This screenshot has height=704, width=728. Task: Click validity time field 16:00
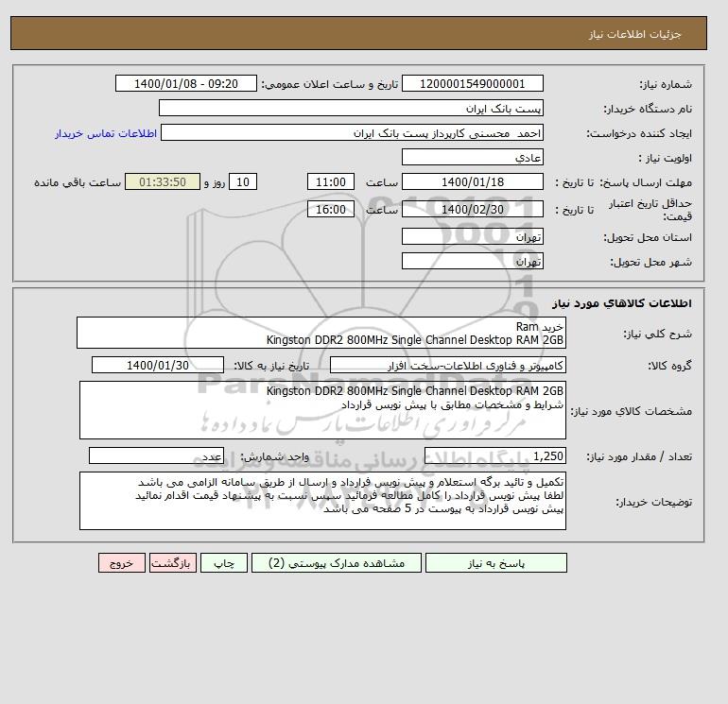click(x=331, y=209)
